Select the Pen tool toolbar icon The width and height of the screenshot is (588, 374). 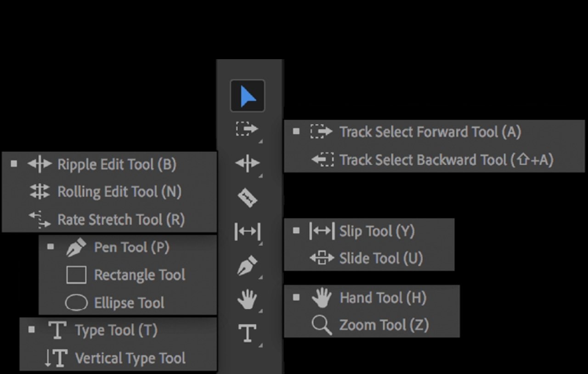coord(247,266)
